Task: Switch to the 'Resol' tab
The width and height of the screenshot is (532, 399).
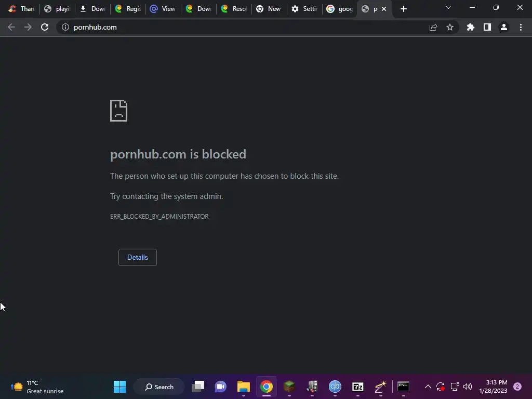Action: pyautogui.click(x=234, y=9)
